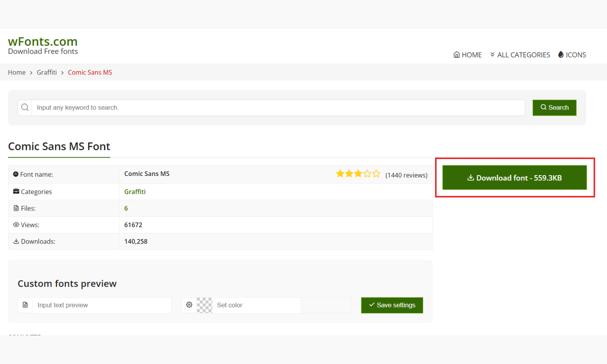Viewport: 607px width, 364px height.
Task: Go to Home in the breadcrumb
Action: pos(17,72)
